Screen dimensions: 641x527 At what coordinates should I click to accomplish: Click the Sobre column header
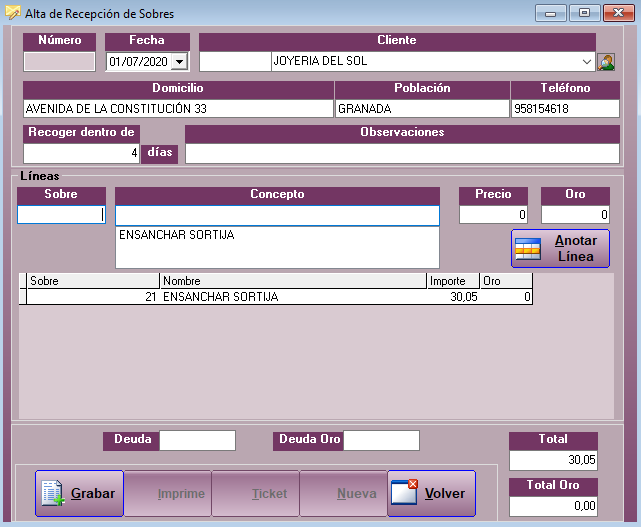[x=93, y=281]
